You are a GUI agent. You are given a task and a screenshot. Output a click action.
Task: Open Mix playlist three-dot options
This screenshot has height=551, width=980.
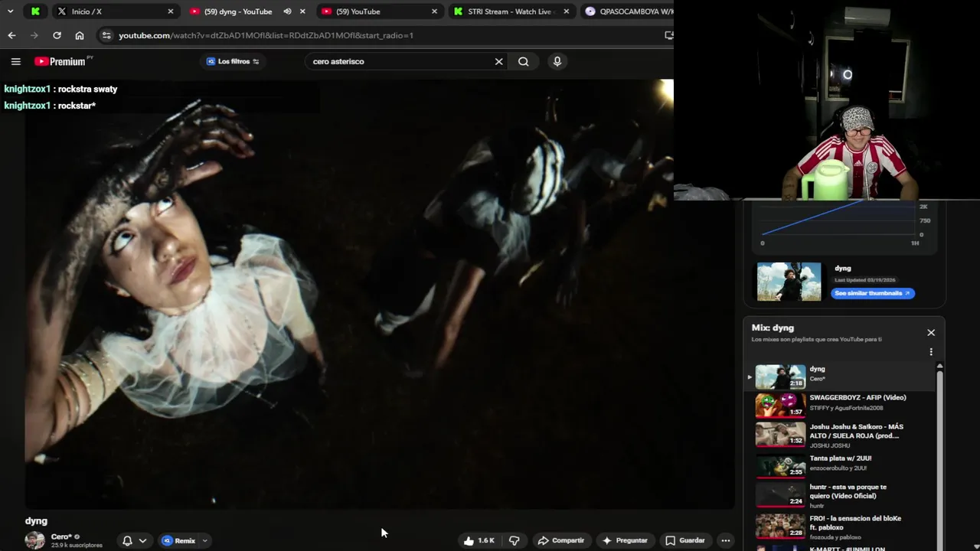point(931,352)
